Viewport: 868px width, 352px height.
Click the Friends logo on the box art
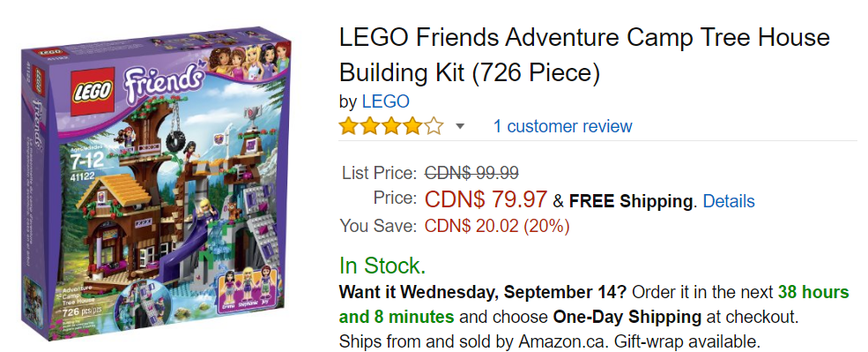[160, 85]
